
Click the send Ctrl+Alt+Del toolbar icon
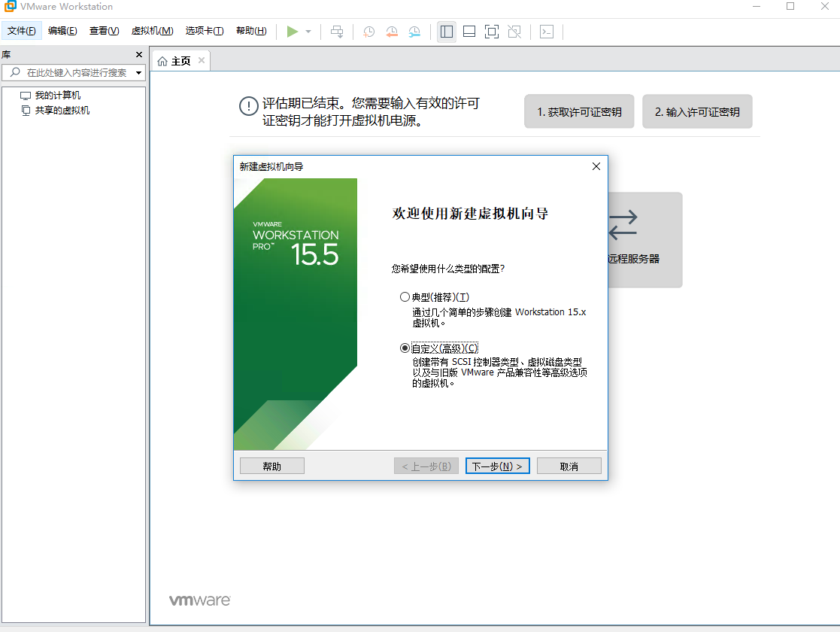coord(337,32)
